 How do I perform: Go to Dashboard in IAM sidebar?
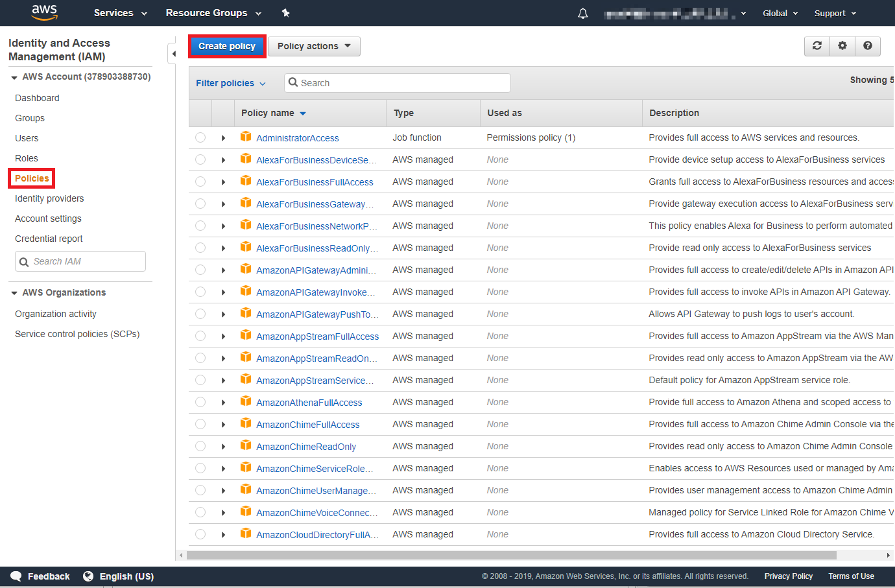(37, 98)
